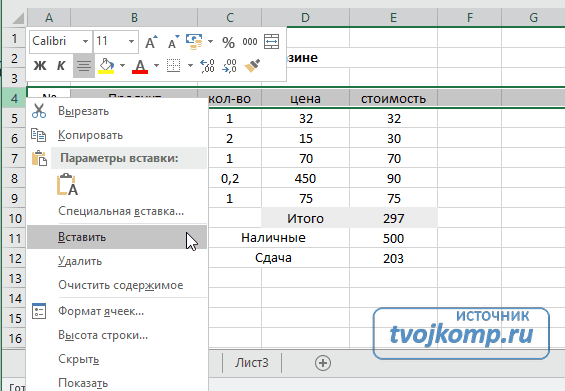Add a new sheet with plus button

[x=322, y=363]
